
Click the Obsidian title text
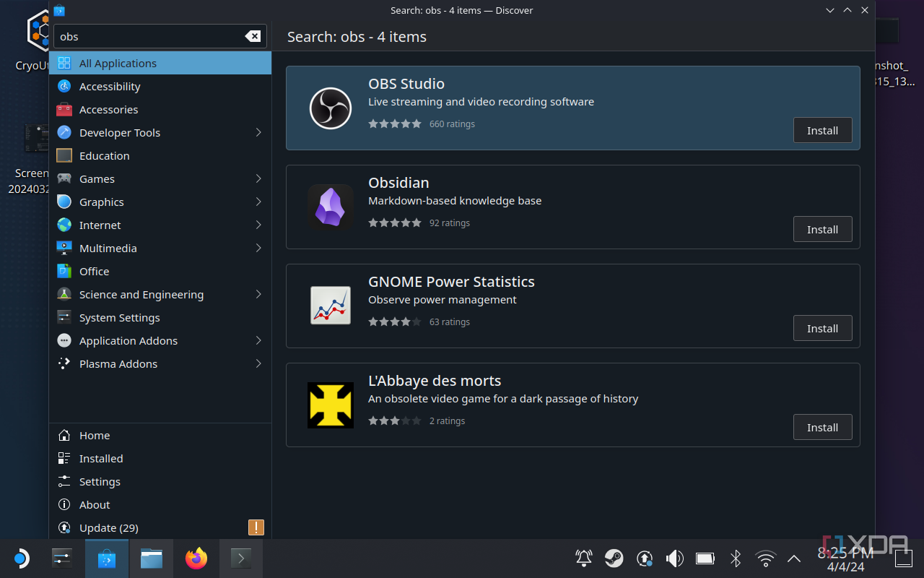click(398, 183)
